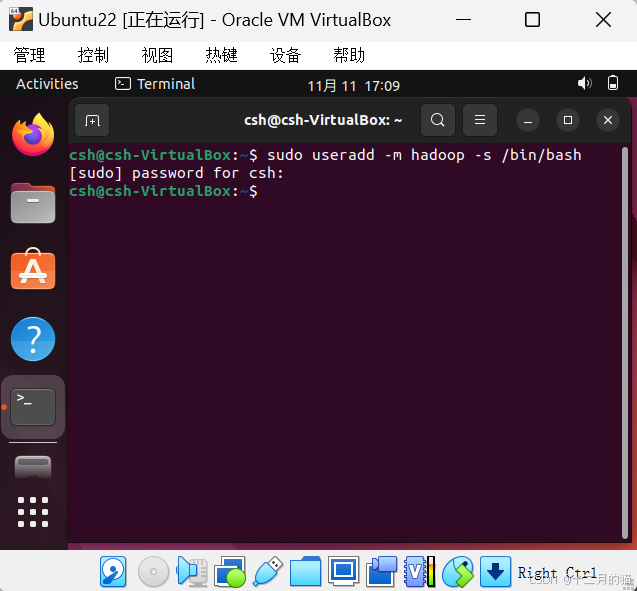Open Ubuntu Software from the dock
This screenshot has width=637, height=591.
click(33, 269)
